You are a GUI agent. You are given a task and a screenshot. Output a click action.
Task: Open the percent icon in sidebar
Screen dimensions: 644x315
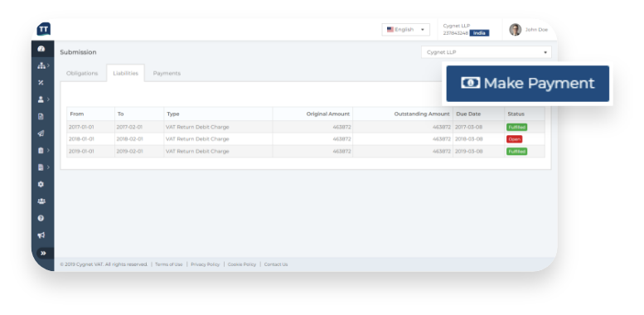41,83
